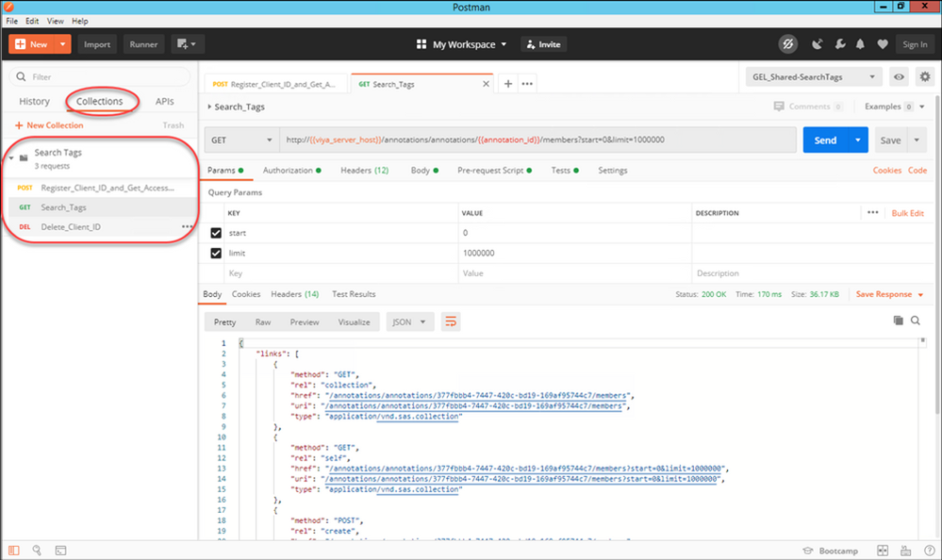Uncheck the limit query parameter
Screen dimensions: 942x560
point(216,253)
